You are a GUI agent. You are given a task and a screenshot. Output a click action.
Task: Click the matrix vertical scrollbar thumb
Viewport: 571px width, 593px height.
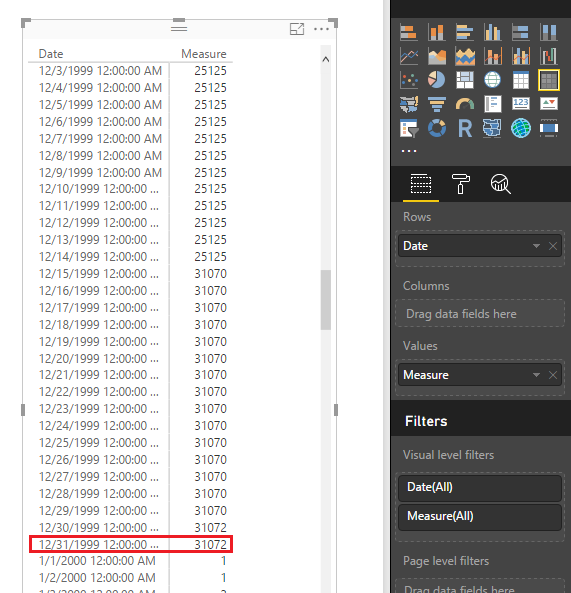click(x=326, y=300)
